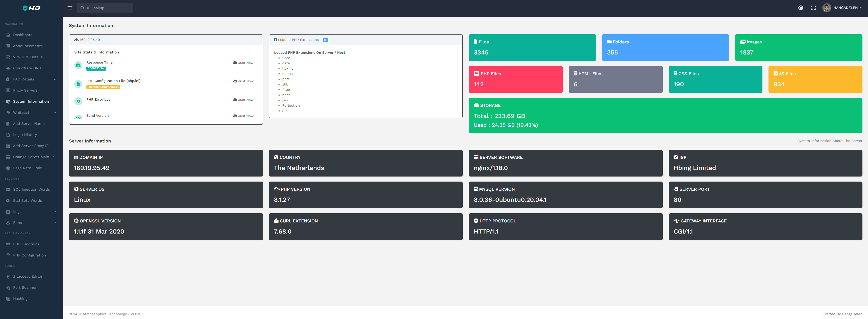The image size is (868, 319).
Task: Click the Response Time stats icon
Action: click(x=78, y=65)
